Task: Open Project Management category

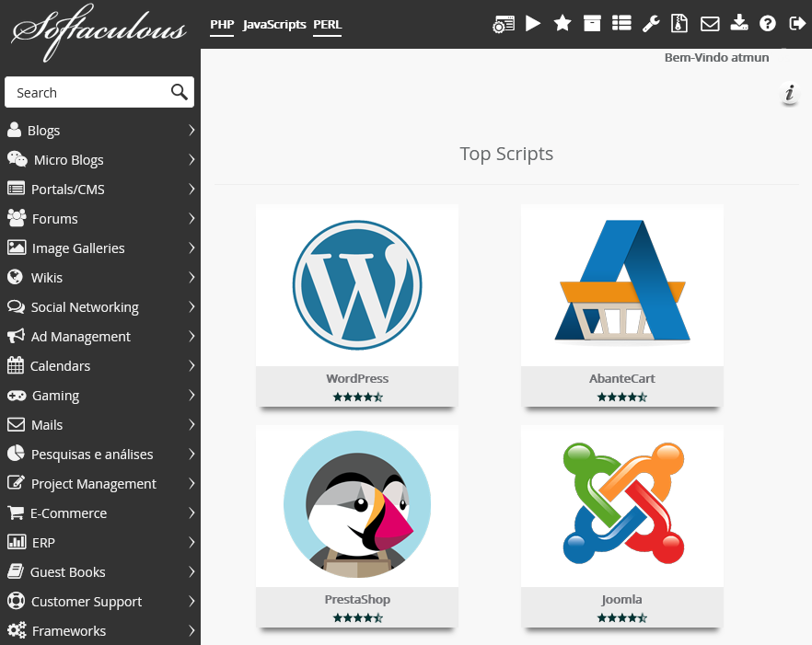Action: click(x=94, y=484)
